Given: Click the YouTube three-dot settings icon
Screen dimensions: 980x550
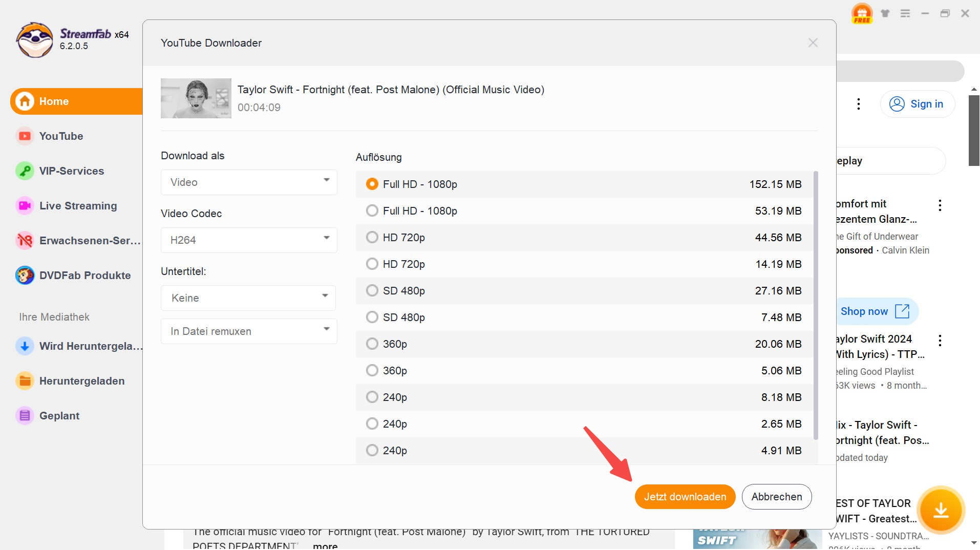Looking at the screenshot, I should pyautogui.click(x=859, y=104).
